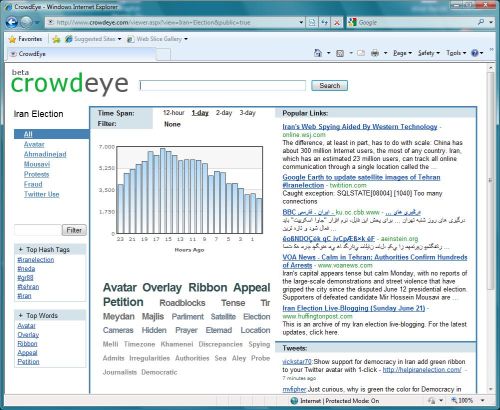Open the Recent Pages dropdown next to Forward
This screenshot has height=410, width=500.
[37, 22]
